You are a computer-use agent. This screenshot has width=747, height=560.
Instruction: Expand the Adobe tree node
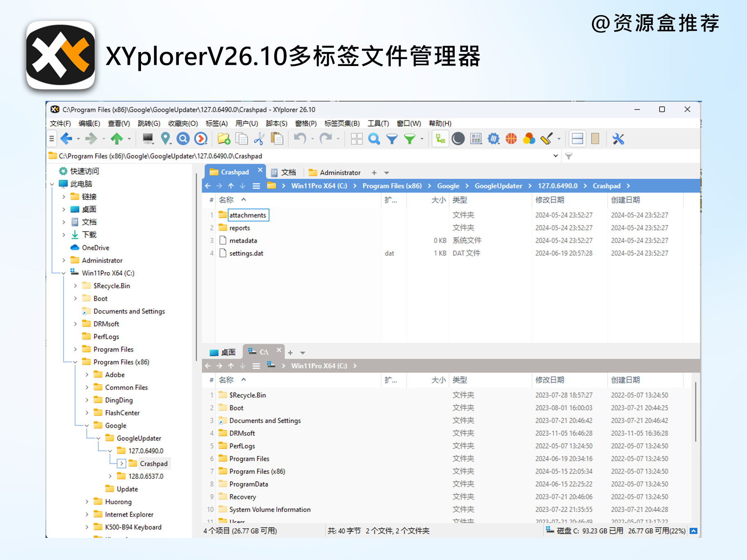click(x=87, y=375)
